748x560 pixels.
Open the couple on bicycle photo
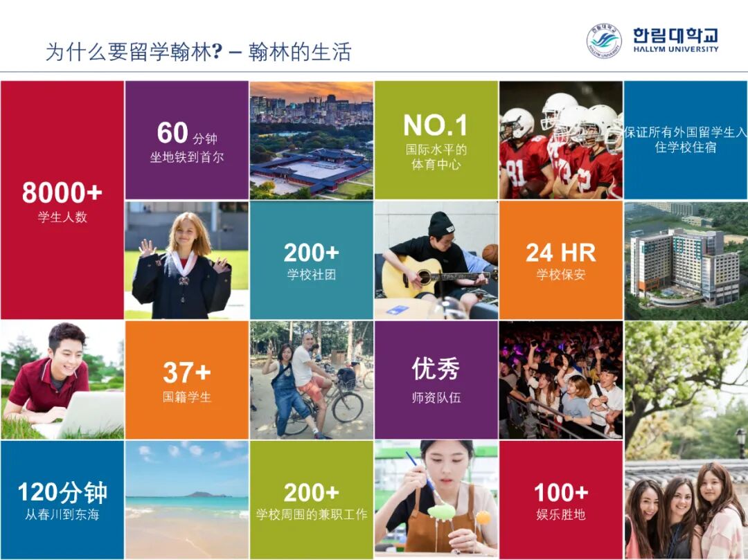point(312,380)
